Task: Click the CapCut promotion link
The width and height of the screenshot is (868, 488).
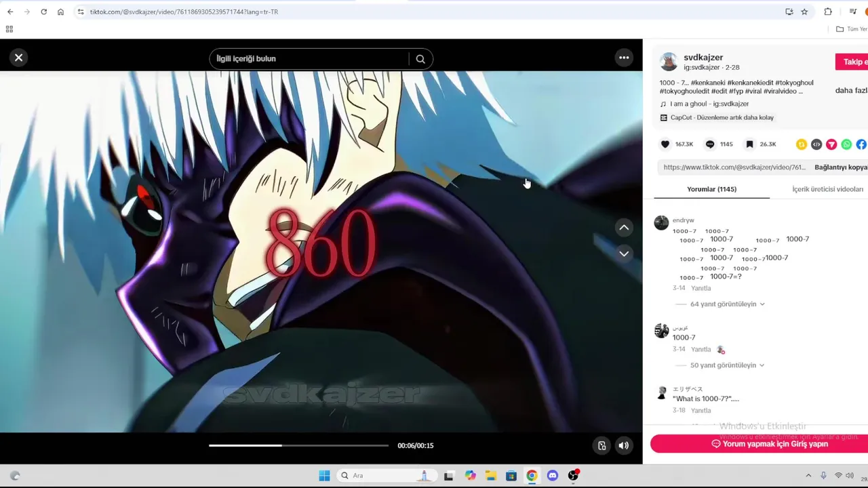Action: (722, 117)
